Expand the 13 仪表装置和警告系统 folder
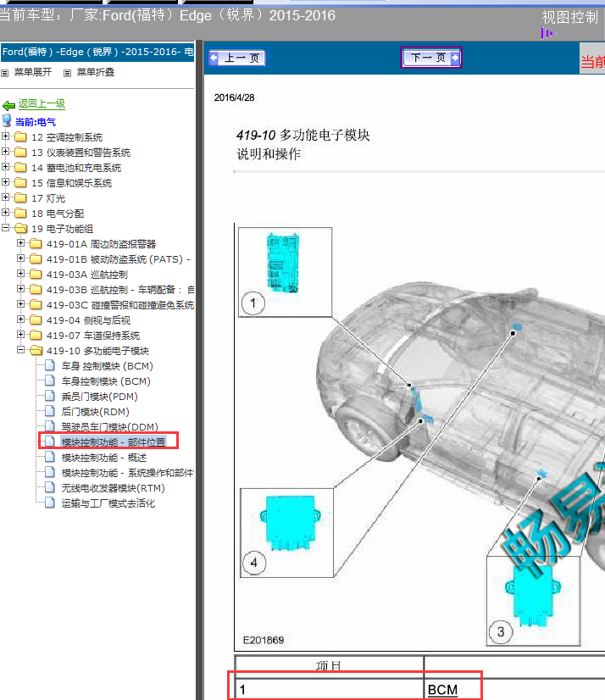 [x=5, y=152]
